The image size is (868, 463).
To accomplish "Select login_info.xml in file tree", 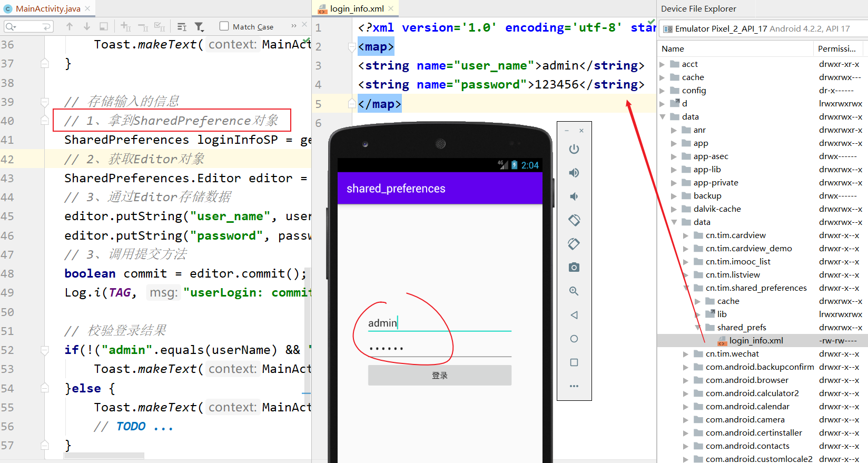I will pyautogui.click(x=756, y=341).
